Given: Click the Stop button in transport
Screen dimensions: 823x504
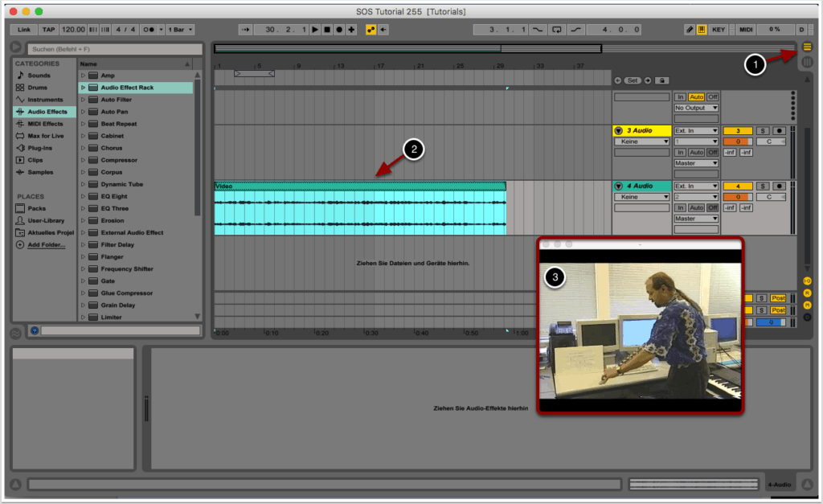Looking at the screenshot, I should 327,30.
